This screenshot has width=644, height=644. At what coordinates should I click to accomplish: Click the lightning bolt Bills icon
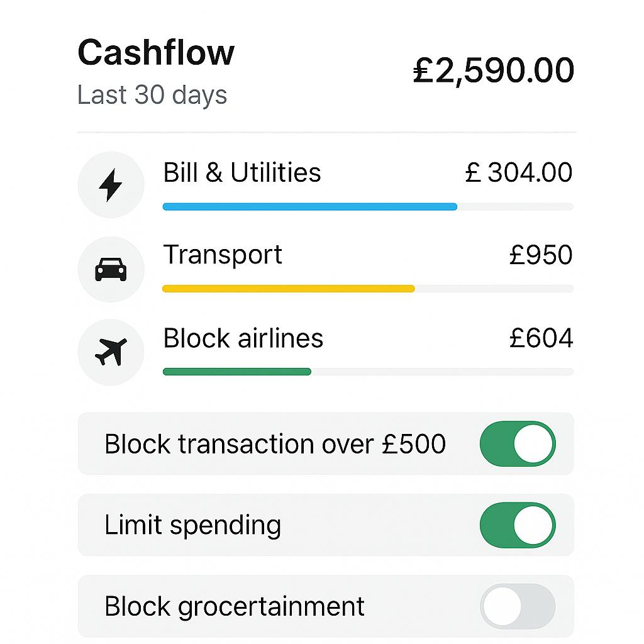pos(111,185)
